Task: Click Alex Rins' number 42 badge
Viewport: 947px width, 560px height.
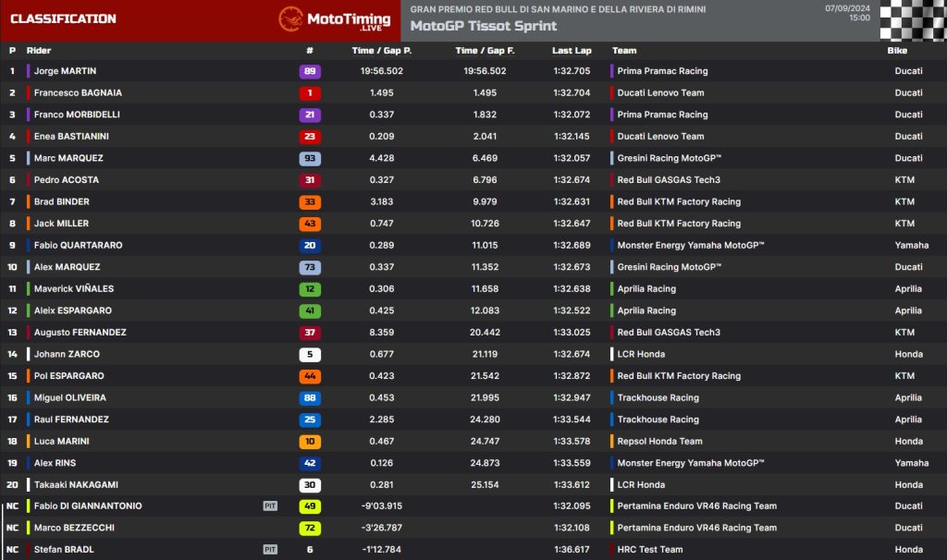Action: coord(310,463)
